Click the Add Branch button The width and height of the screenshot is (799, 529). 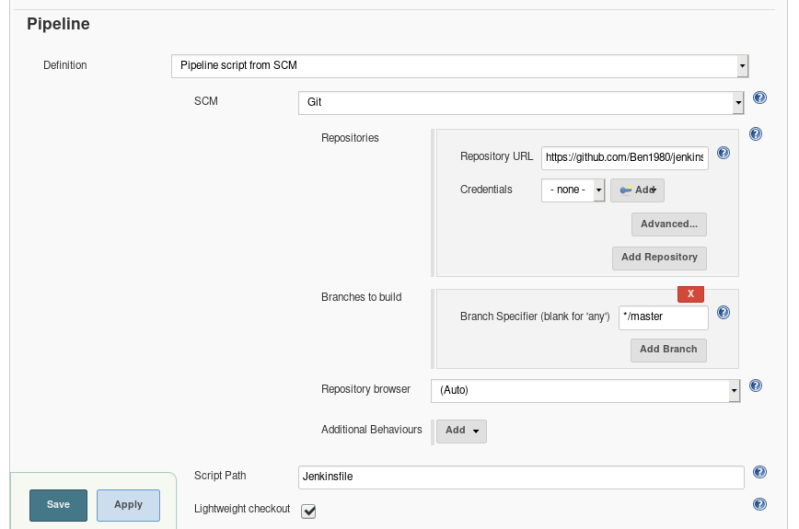(x=668, y=350)
